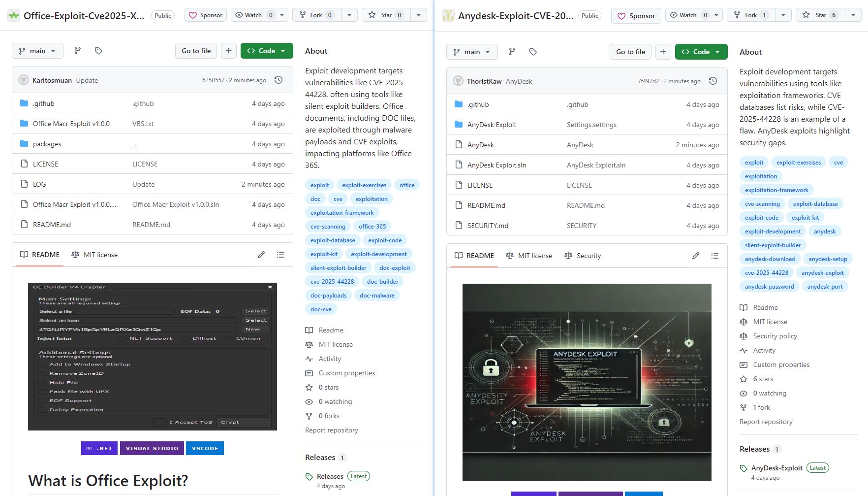Screen dimensions: 868x496
Task: Click Office-Exploit repository avatar icon
Action: pyautogui.click(x=14, y=15)
